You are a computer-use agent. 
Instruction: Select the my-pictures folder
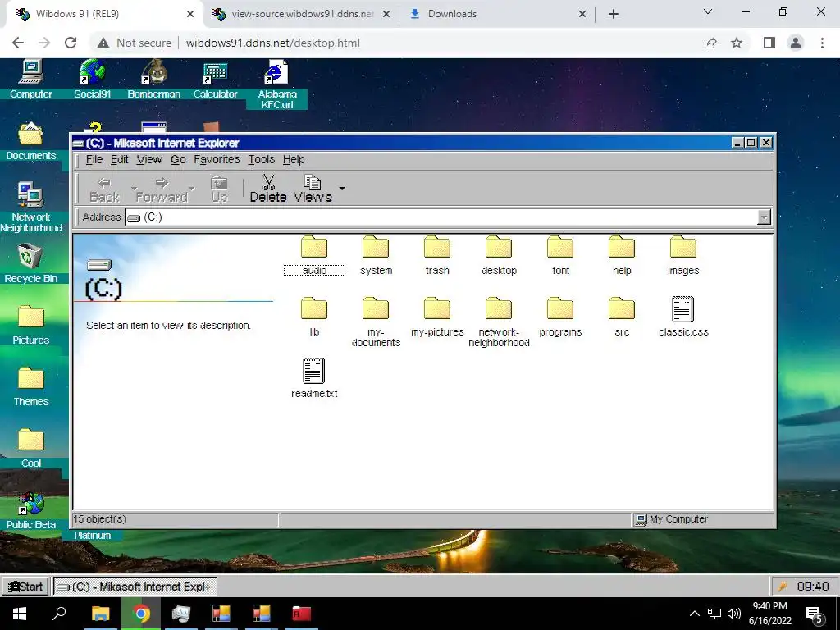(437, 317)
